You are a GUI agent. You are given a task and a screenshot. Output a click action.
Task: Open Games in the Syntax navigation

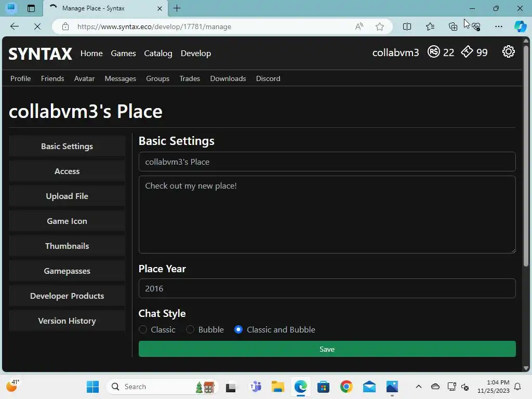(123, 54)
